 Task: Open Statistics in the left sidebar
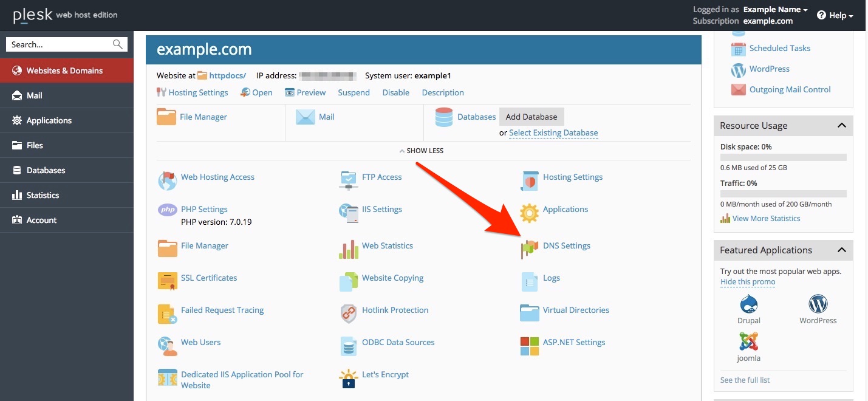point(67,195)
